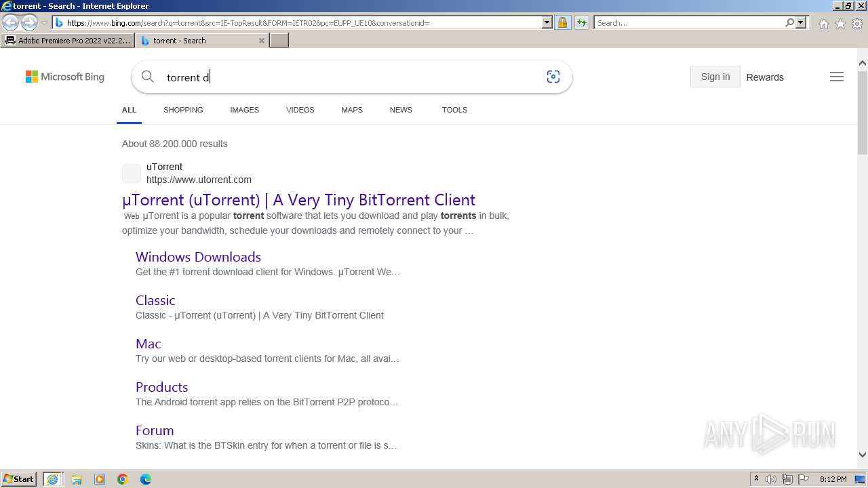
Task: Click the About 88.200.000 results text
Action: 175,144
